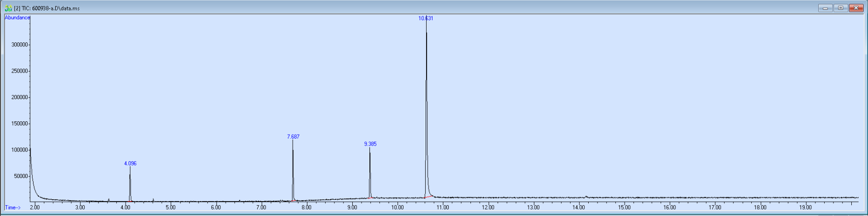Click the 8.00 time axis value
Viewport: 868px width, 216px height.
pos(306,208)
